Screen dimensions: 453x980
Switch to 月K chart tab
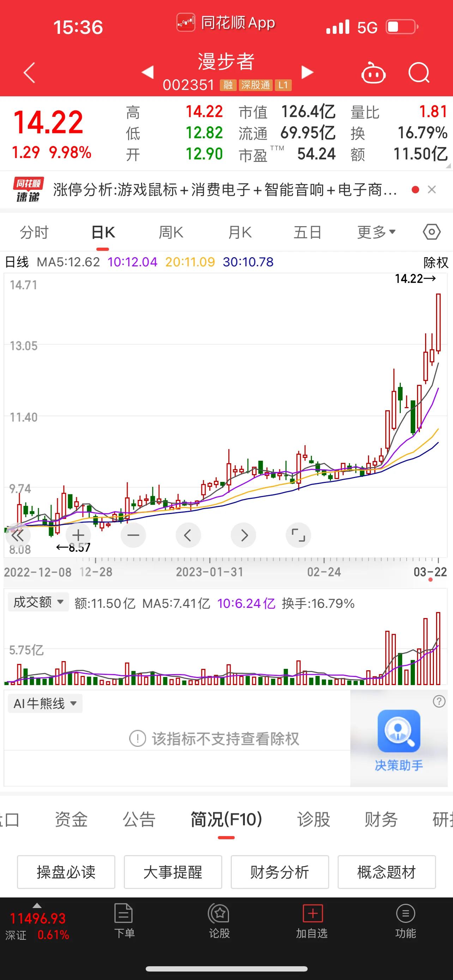click(240, 232)
